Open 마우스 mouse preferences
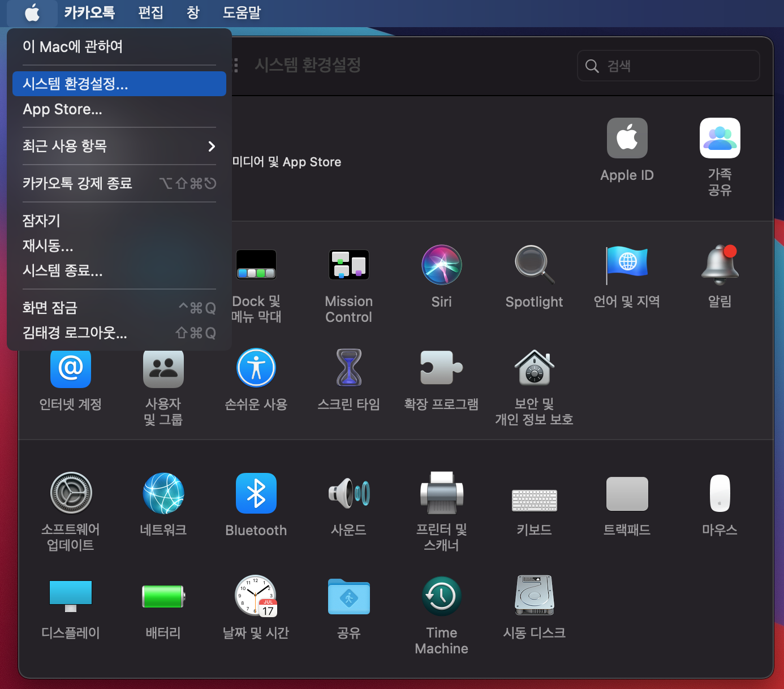This screenshot has height=689, width=784. [x=720, y=505]
